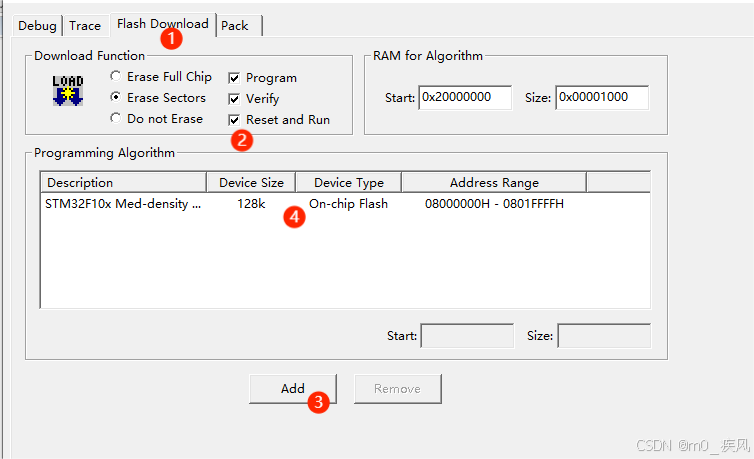This screenshot has width=754, height=459.
Task: Click the 128k device size cell
Action: (251, 204)
